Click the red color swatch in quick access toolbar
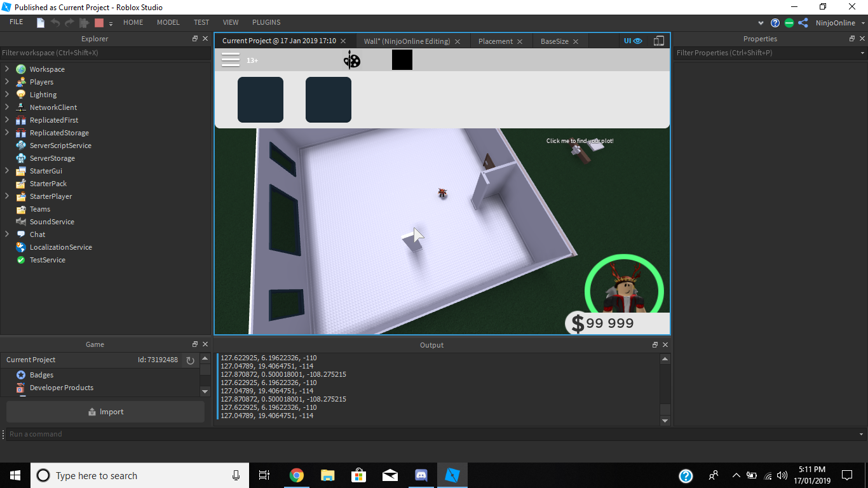Screen dimensions: 868x488 coord(98,22)
